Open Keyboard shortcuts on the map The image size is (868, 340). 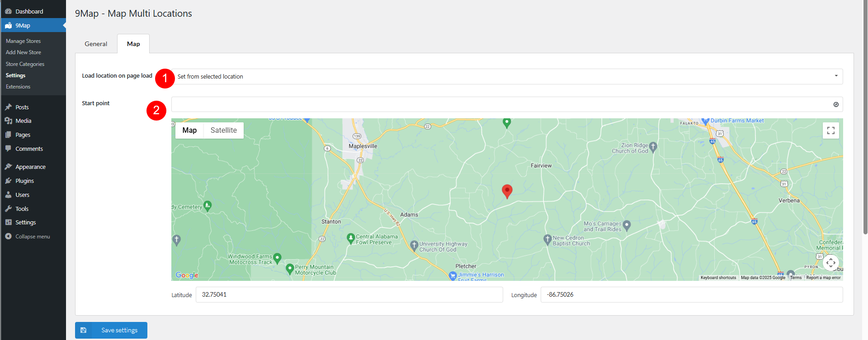(x=718, y=278)
